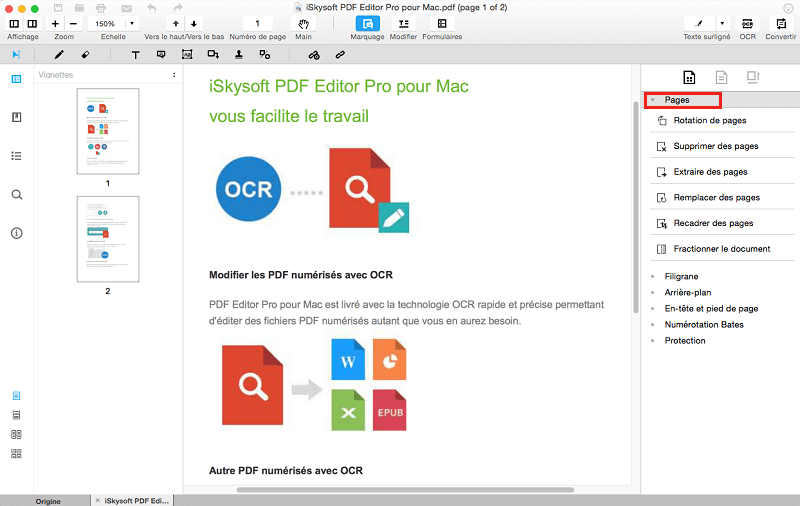
Task: Select the text box T tool
Action: point(135,55)
